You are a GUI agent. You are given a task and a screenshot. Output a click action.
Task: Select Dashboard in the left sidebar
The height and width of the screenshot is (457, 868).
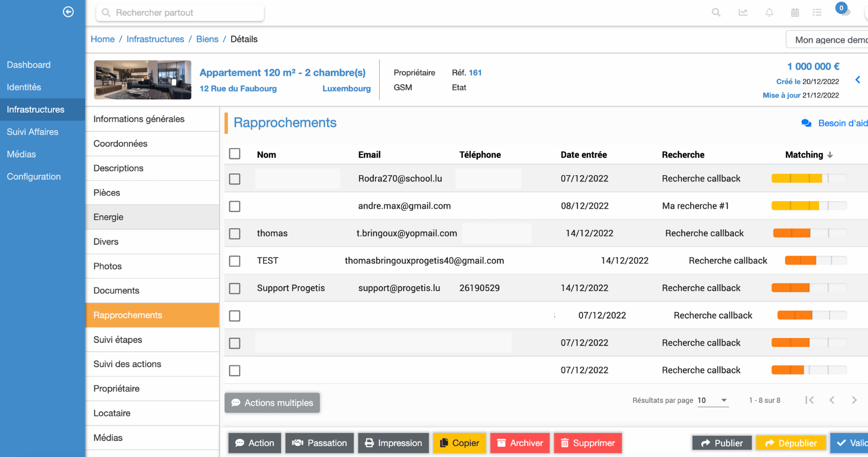(x=29, y=65)
